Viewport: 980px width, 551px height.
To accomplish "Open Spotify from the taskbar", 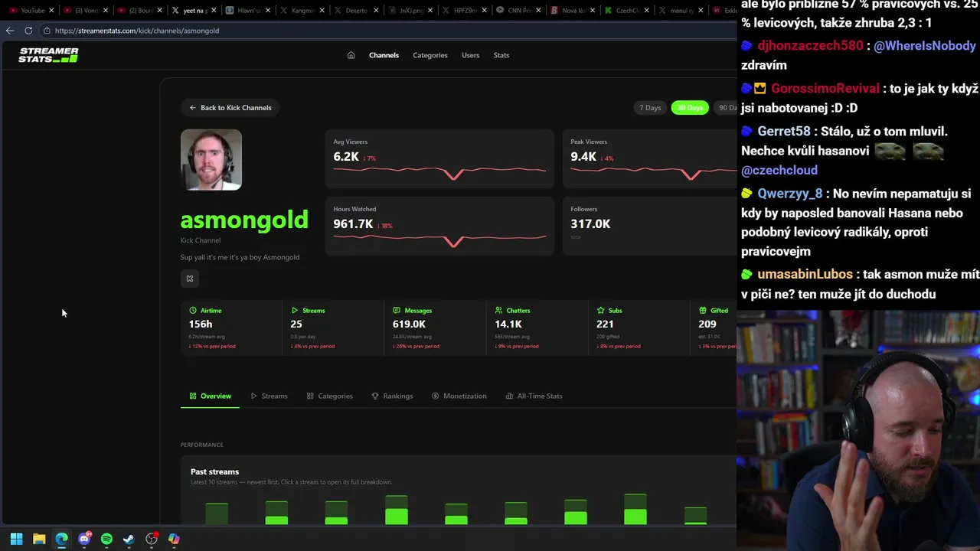I will click(106, 539).
